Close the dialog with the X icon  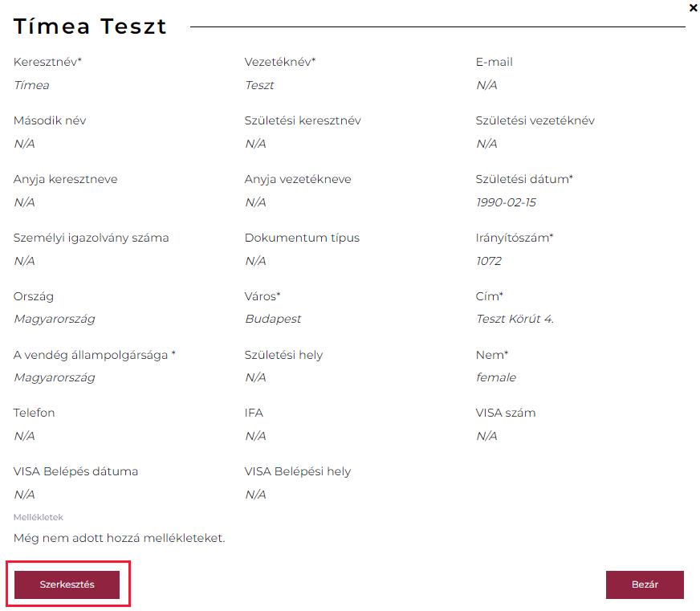pos(694,8)
